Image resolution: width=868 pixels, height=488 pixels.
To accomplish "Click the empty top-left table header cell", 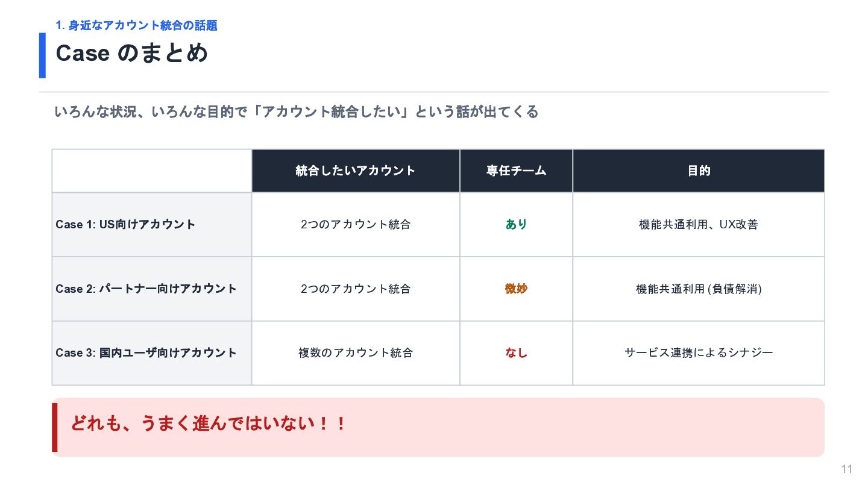I will tap(152, 170).
